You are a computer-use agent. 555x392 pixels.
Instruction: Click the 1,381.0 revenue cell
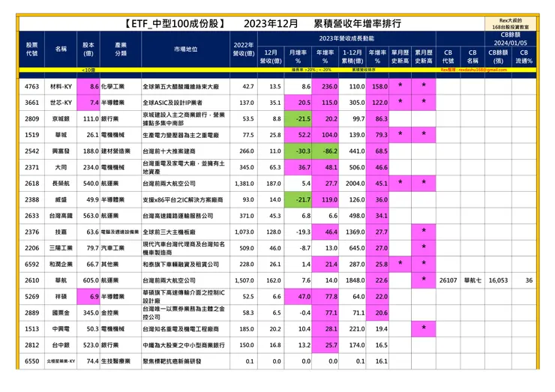tap(244, 184)
